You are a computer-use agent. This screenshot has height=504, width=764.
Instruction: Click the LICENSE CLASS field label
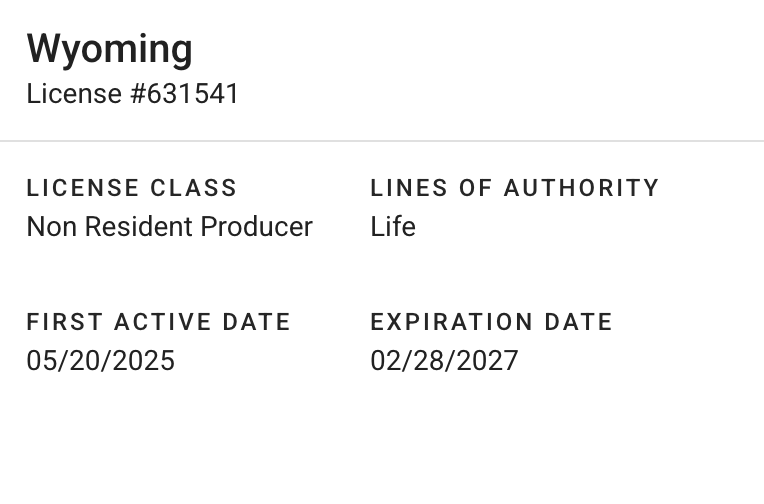click(132, 188)
